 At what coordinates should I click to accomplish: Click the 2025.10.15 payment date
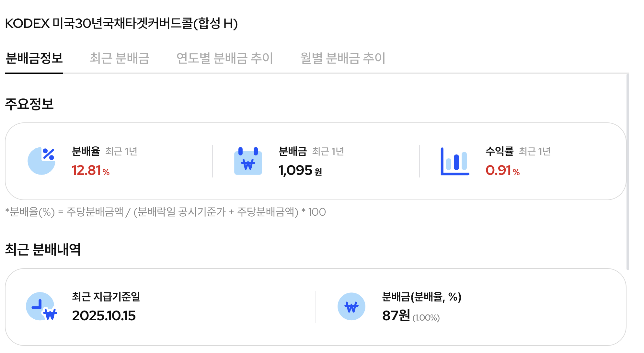pos(104,316)
